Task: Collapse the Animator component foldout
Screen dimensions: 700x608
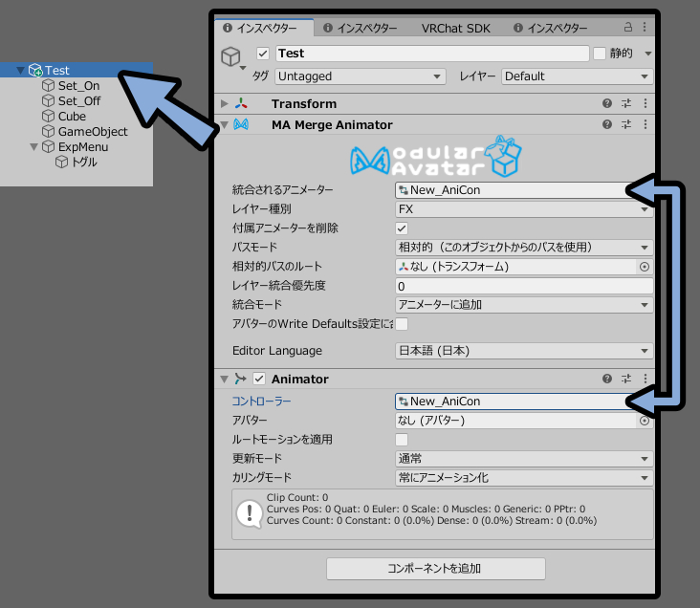Action: [224, 379]
